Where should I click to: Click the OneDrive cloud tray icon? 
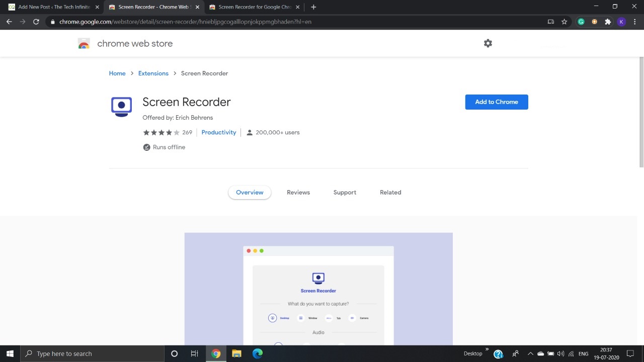point(540,354)
